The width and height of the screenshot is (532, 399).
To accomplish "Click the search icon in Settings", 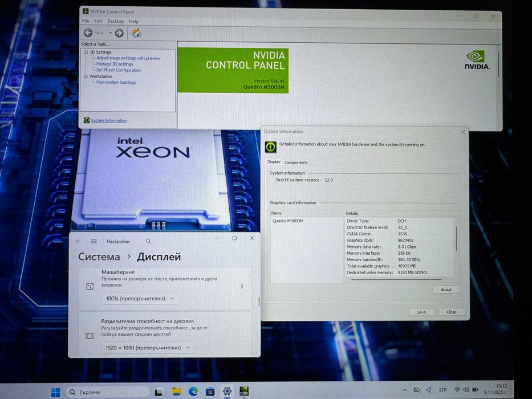I will pos(148,241).
